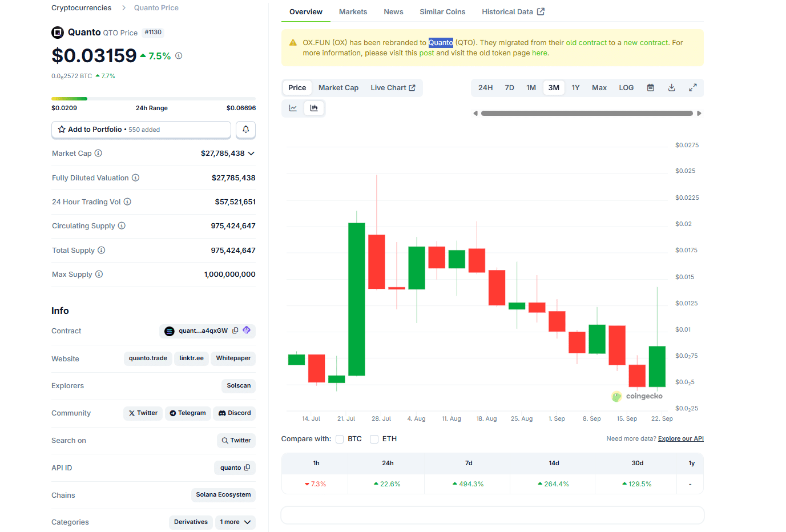Select the 1M chart range
This screenshot has height=532, width=786.
[x=531, y=87]
